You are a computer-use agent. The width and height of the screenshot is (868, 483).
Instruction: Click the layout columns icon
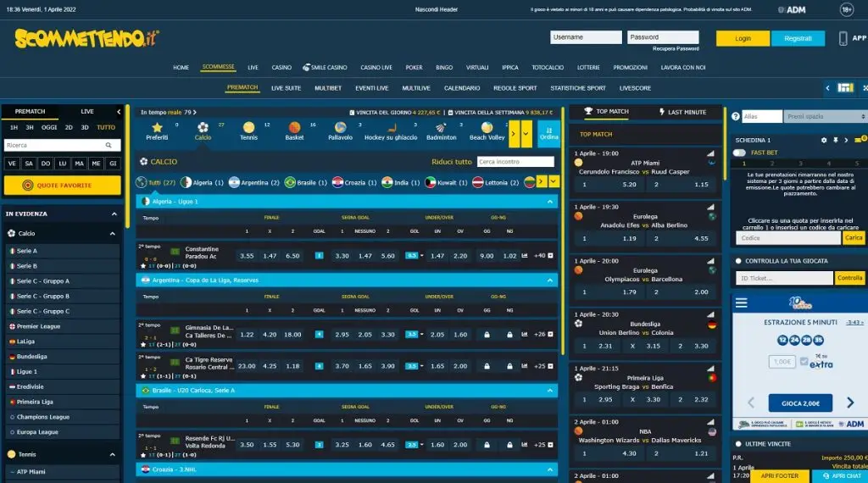click(845, 88)
